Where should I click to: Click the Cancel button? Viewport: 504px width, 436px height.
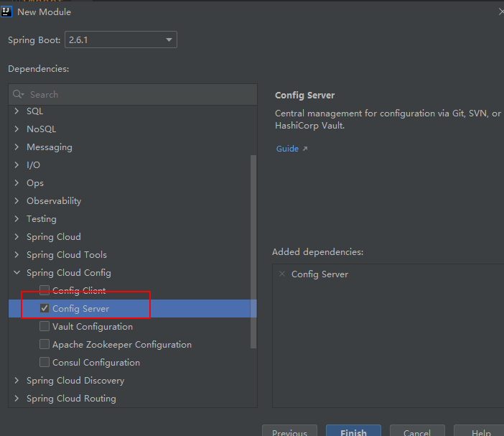coord(417,431)
